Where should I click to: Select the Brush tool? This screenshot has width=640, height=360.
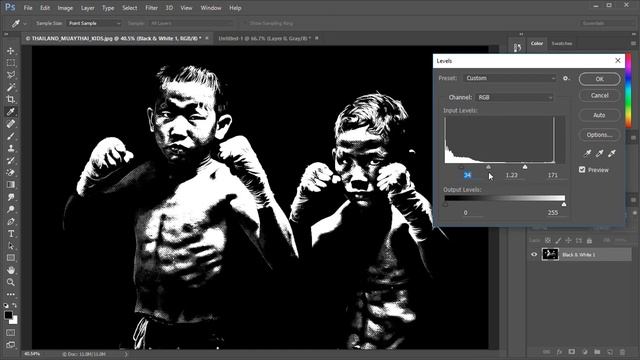coord(11,136)
